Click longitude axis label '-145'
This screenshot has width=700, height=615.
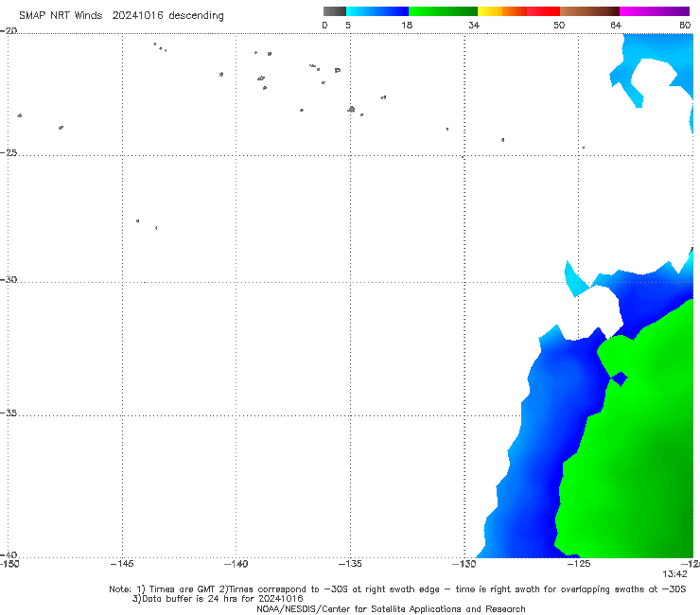[x=122, y=564]
